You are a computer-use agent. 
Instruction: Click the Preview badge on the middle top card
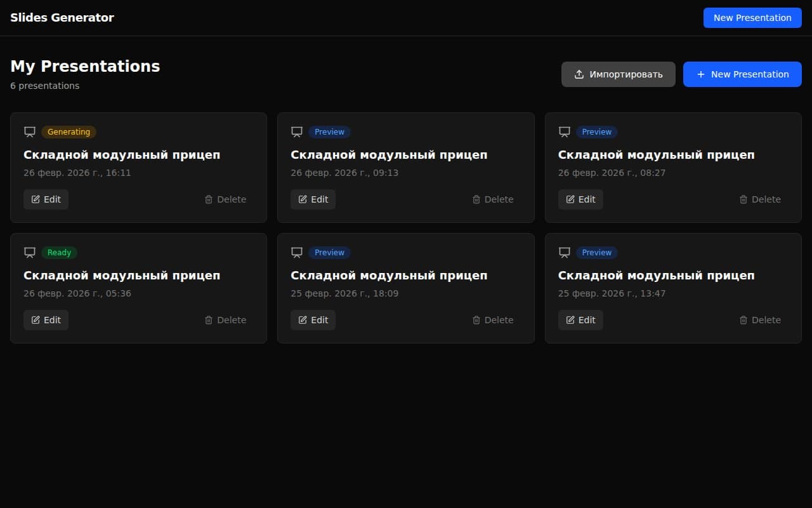(329, 131)
